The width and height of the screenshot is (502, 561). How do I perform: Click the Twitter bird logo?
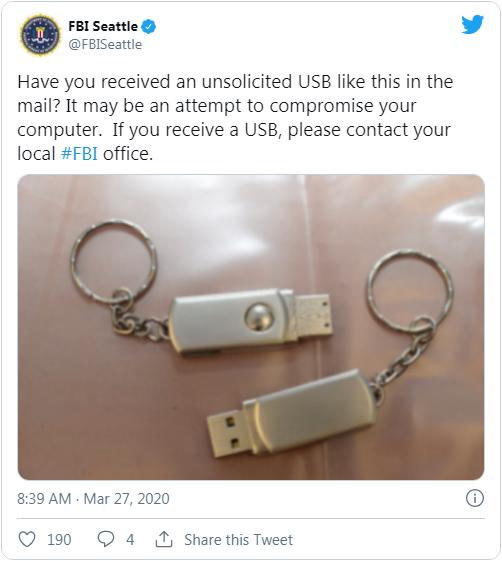pos(472,24)
